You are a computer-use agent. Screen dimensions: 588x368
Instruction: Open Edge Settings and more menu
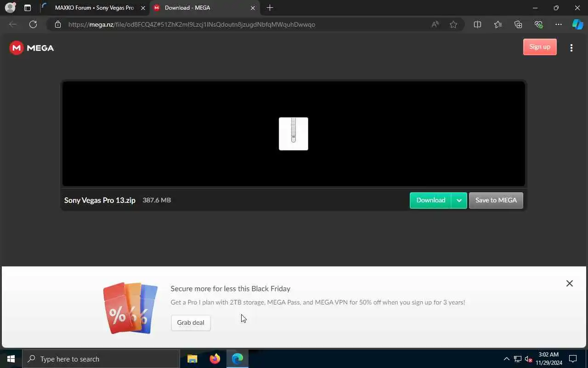(x=559, y=24)
